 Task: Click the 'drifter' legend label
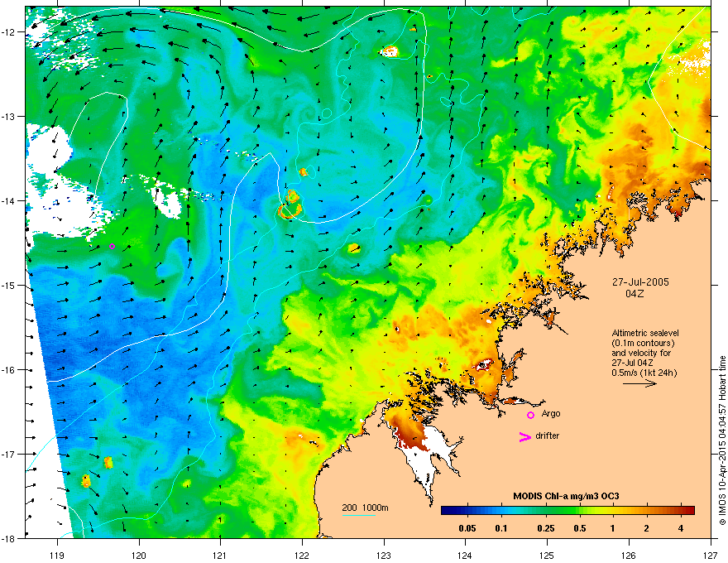(x=548, y=435)
